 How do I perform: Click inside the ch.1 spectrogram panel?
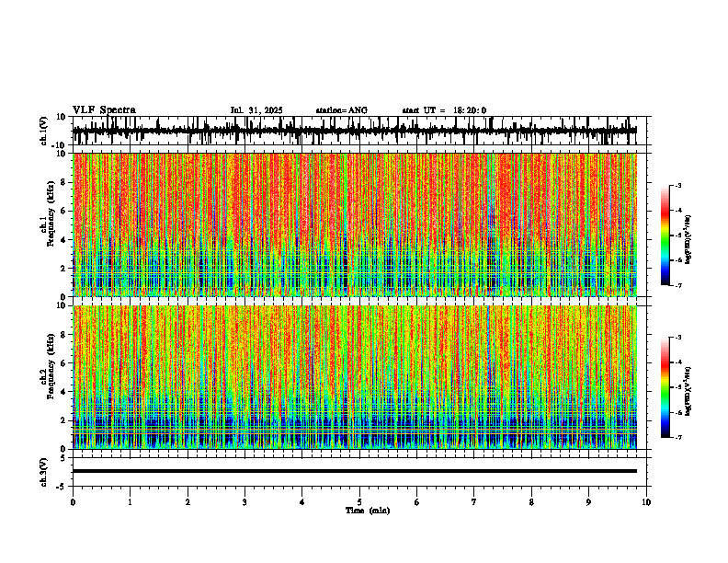click(354, 224)
